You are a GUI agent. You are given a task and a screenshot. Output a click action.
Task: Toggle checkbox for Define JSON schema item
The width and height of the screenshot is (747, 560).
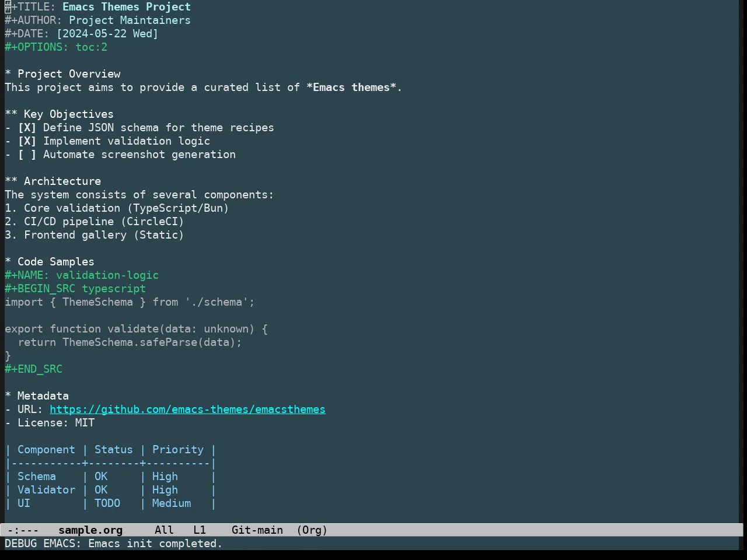point(27,128)
